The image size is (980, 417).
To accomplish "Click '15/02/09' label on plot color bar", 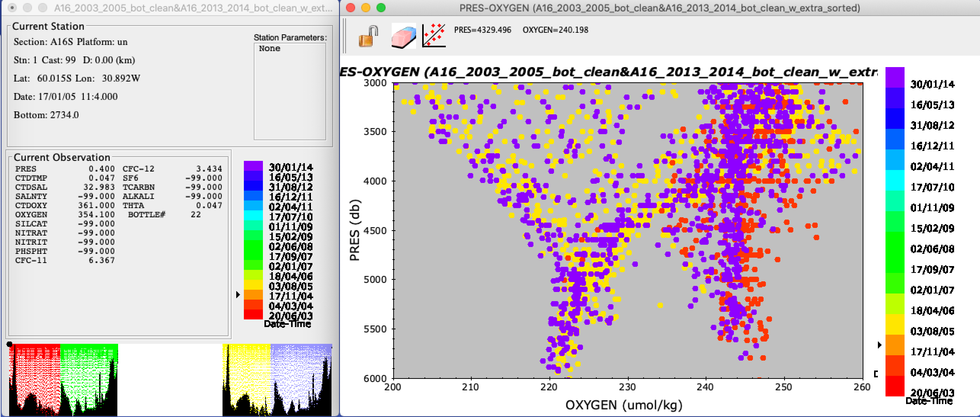I will click(932, 228).
